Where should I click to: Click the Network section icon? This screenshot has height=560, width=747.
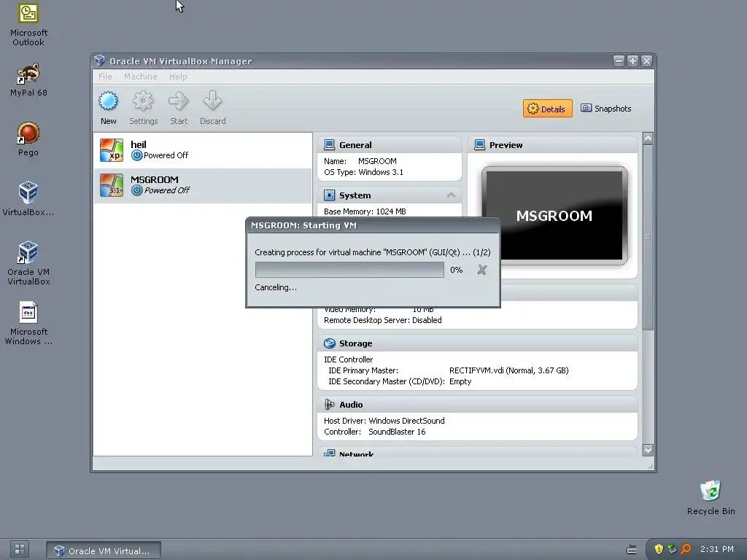point(329,454)
